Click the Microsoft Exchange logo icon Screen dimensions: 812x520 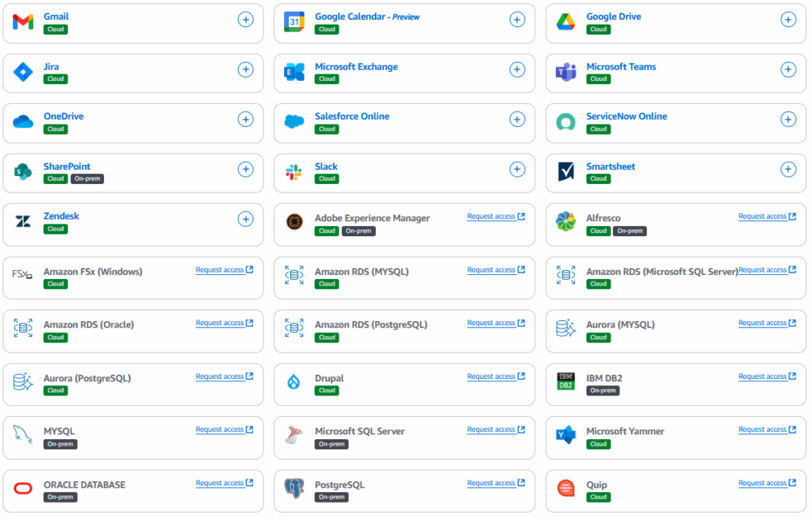(x=294, y=71)
